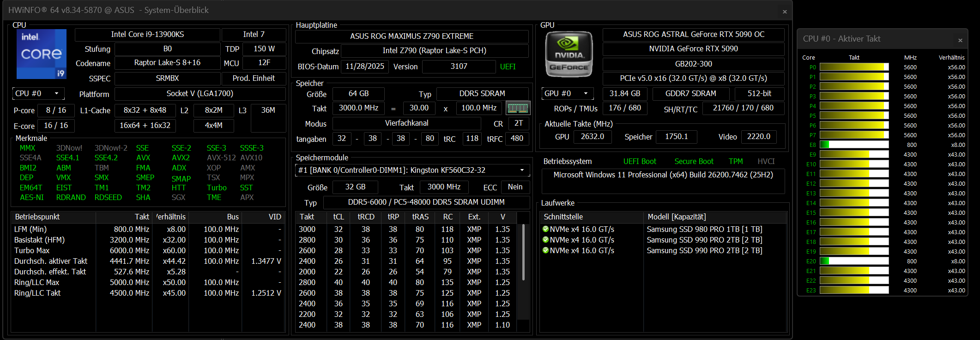
Task: Click green check icon of second NVMe row
Action: pyautogui.click(x=545, y=240)
